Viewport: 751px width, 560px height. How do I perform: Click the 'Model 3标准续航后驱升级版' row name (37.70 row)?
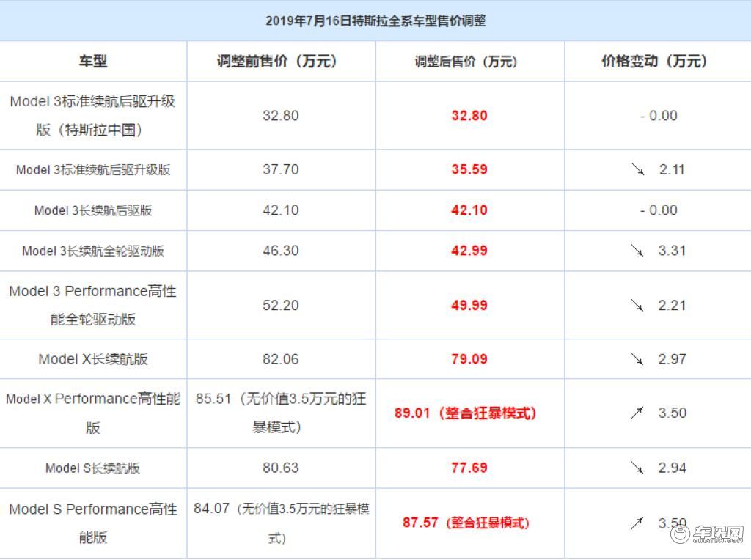click(93, 170)
